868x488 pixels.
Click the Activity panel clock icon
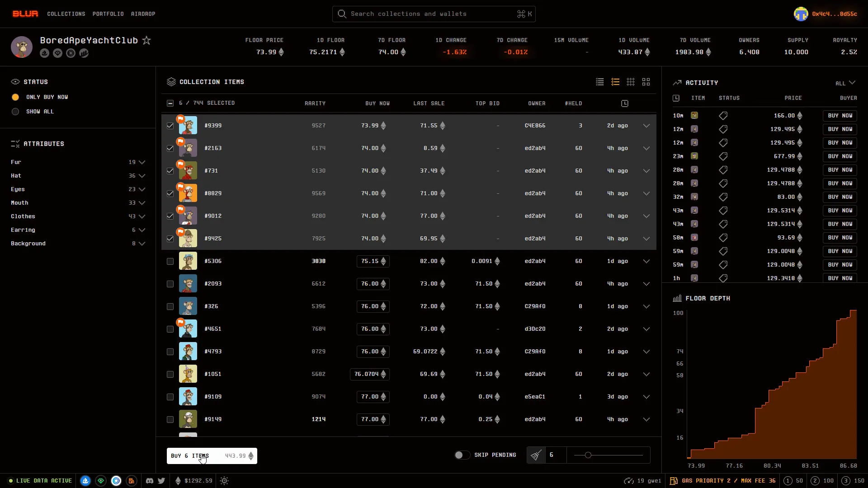pyautogui.click(x=676, y=98)
